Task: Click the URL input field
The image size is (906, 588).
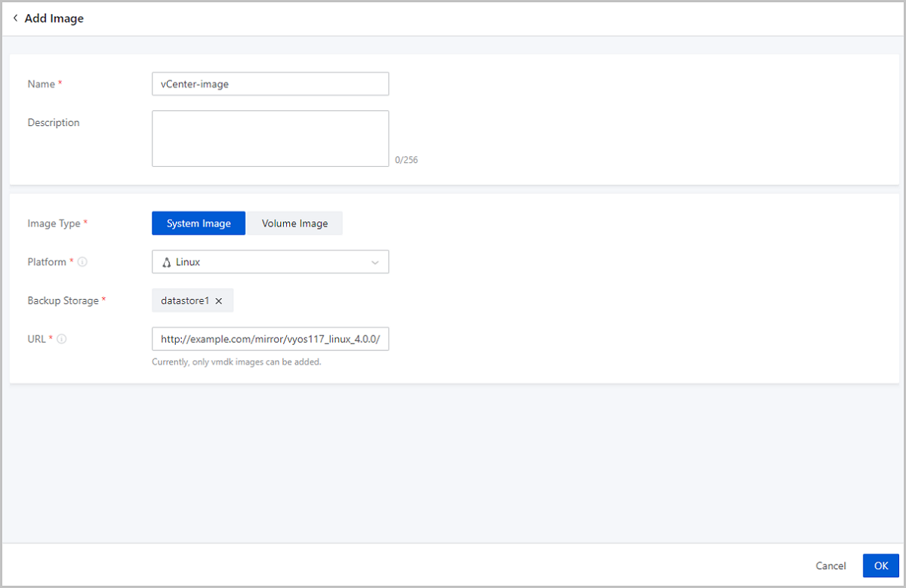Action: 270,339
